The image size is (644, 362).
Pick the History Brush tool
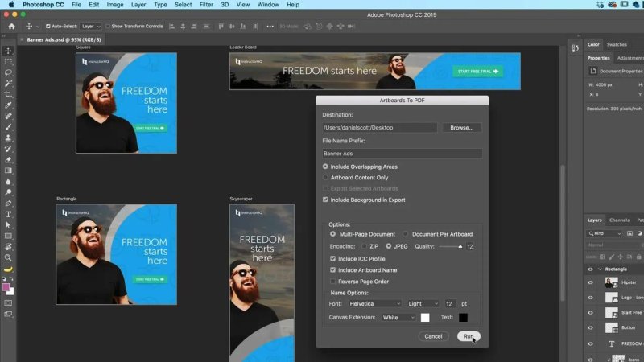8,149
